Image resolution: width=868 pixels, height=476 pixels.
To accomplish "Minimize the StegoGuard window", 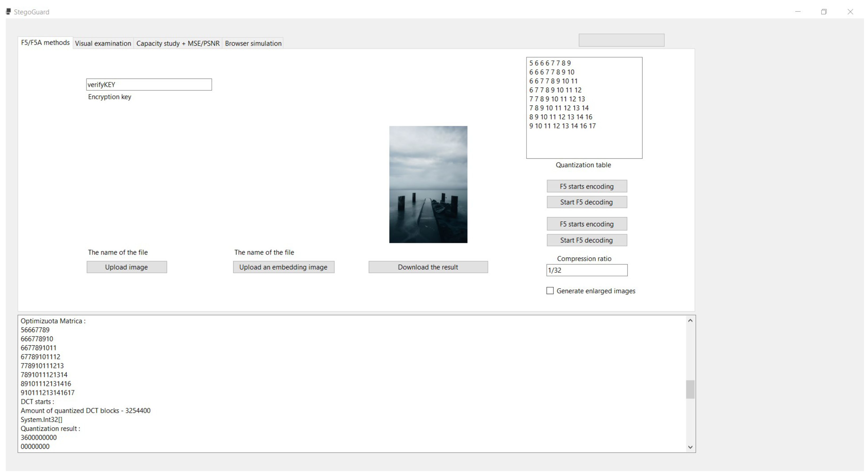I will 798,12.
